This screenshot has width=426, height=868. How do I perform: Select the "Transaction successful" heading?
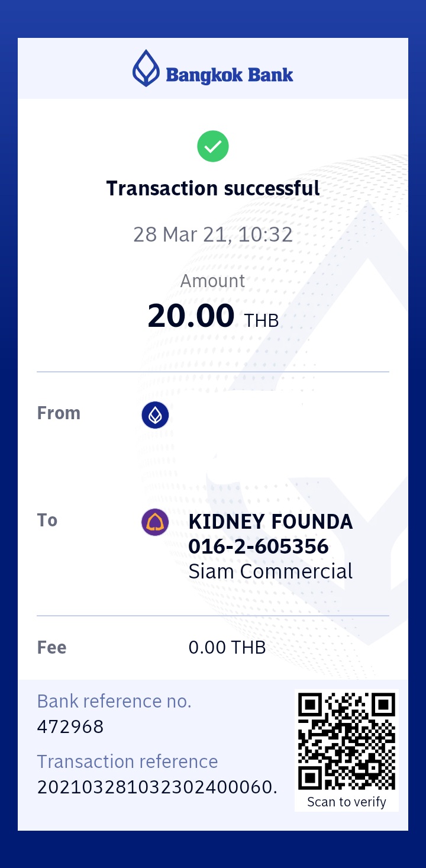(213, 188)
